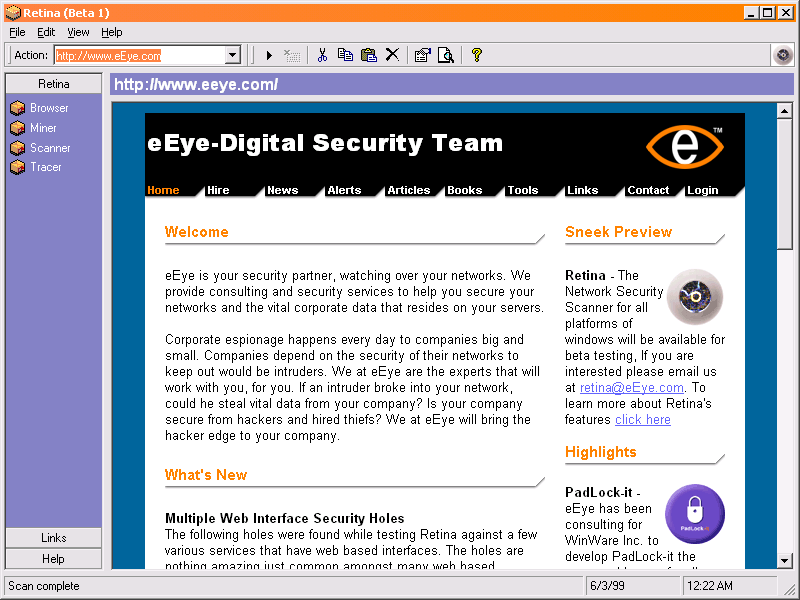Open the Edit menu
Screen dimensions: 800x600
46,32
